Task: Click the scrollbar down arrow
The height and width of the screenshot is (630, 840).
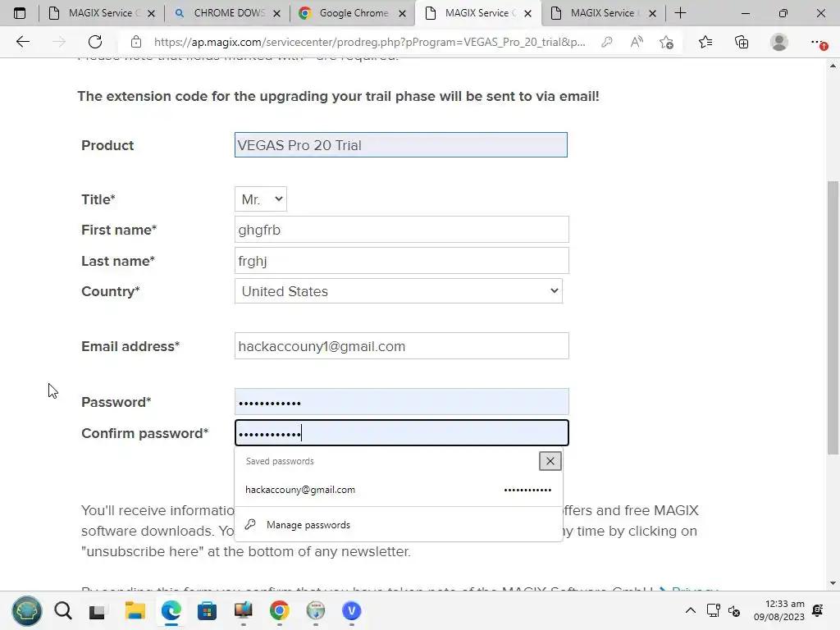Action: [833, 583]
